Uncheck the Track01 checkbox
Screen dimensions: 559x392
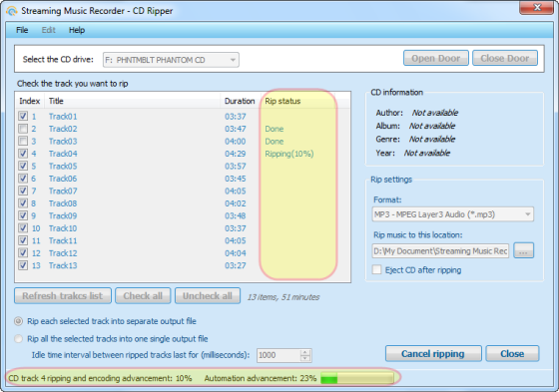tap(23, 116)
